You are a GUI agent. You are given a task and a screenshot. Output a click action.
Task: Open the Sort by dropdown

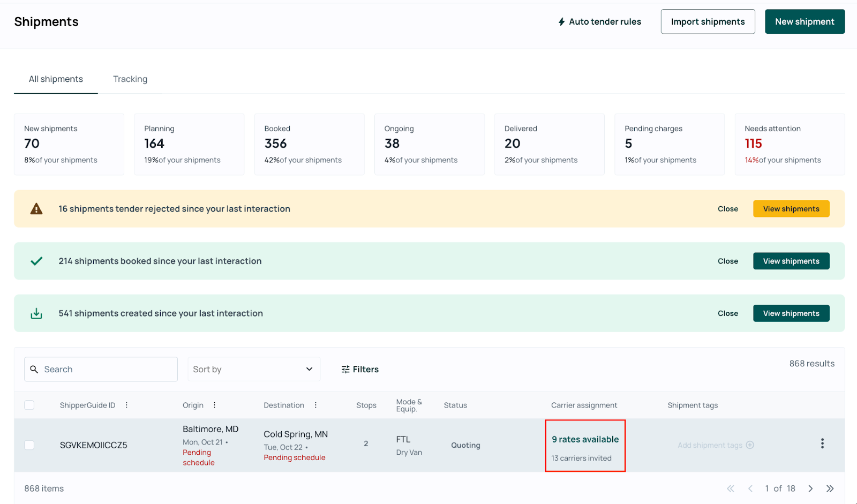[254, 369]
